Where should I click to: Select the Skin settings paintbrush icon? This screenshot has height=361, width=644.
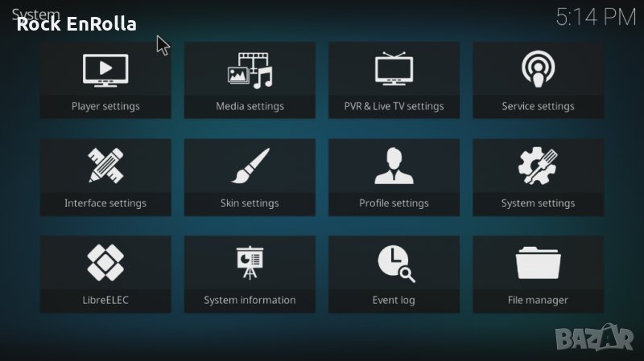pos(250,166)
